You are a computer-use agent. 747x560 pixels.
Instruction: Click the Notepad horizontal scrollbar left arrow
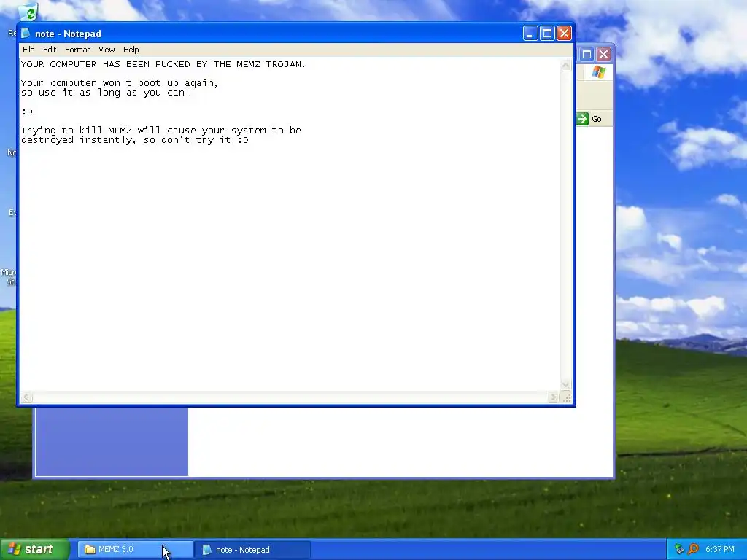coord(27,397)
